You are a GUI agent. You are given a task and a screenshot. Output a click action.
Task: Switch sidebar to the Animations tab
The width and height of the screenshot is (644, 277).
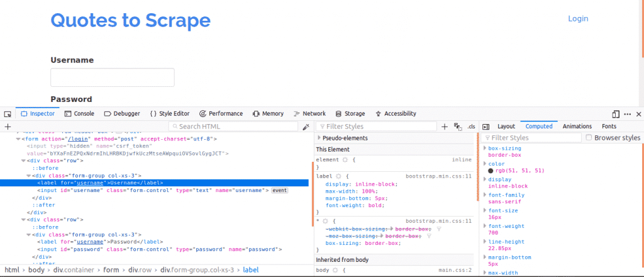pos(577,127)
